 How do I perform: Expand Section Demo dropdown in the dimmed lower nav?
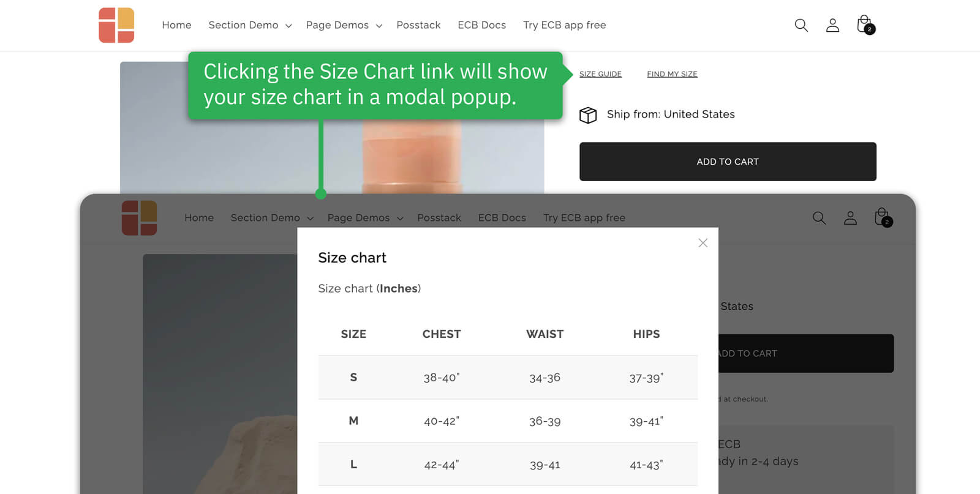272,218
